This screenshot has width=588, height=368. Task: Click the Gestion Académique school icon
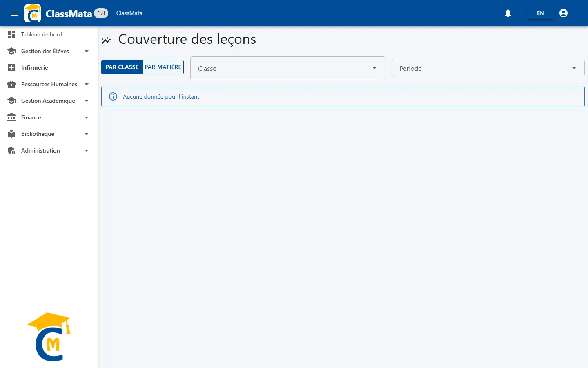(11, 101)
